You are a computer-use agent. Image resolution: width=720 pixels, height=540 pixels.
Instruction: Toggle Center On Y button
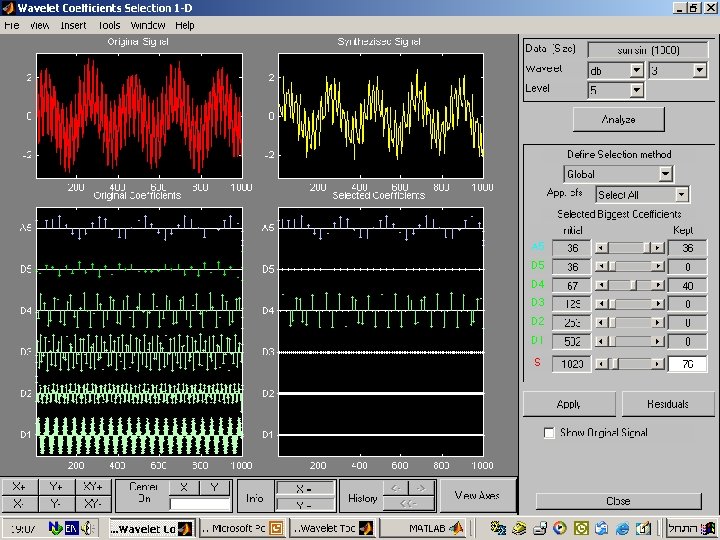(x=214, y=487)
